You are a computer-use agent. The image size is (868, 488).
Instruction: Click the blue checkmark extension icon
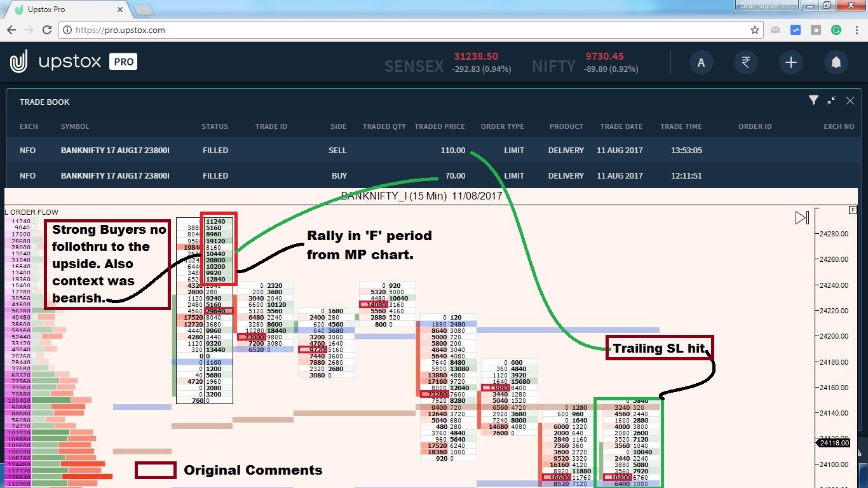click(x=796, y=30)
